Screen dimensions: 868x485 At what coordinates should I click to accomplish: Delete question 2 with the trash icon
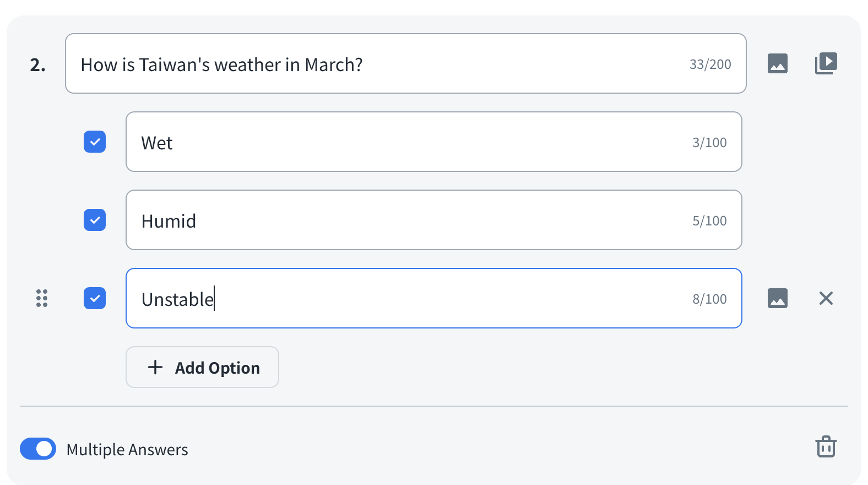coord(826,447)
